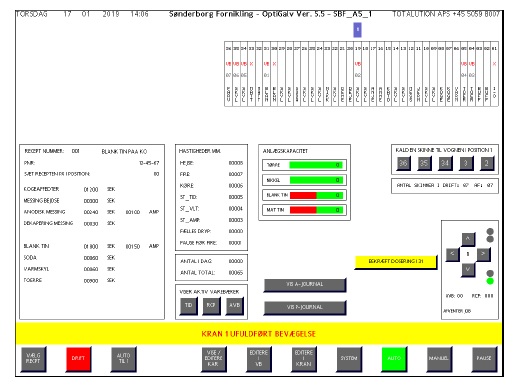
Task: Click the crane down arrow button
Action: 468,269
